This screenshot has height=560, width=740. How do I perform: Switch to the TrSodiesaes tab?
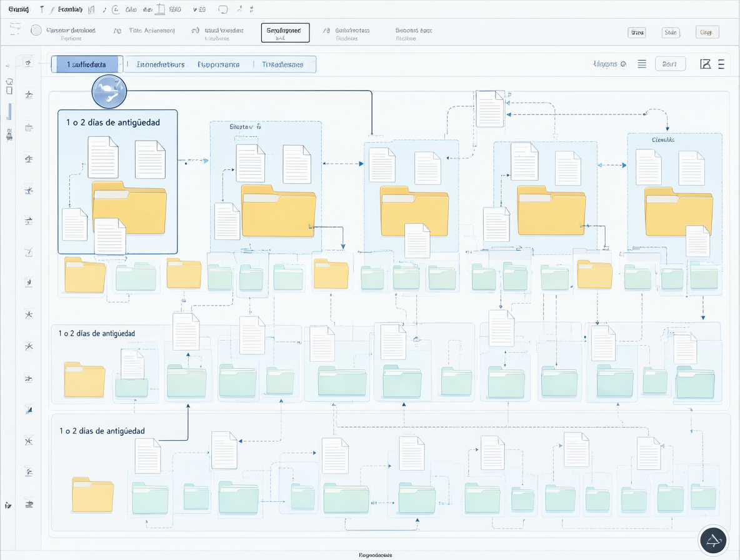(x=282, y=64)
